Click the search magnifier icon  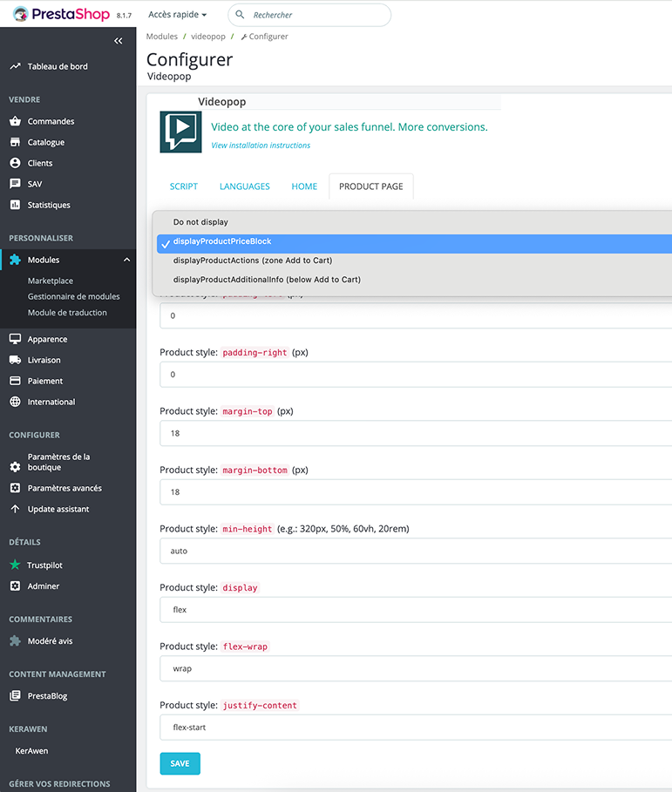(x=240, y=15)
